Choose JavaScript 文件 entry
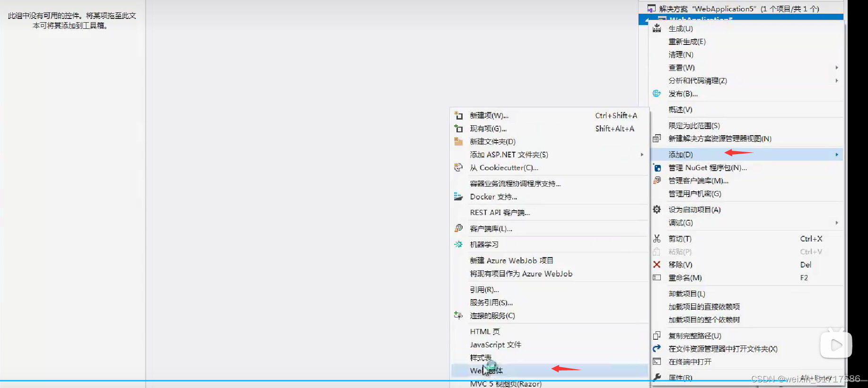 tap(495, 345)
